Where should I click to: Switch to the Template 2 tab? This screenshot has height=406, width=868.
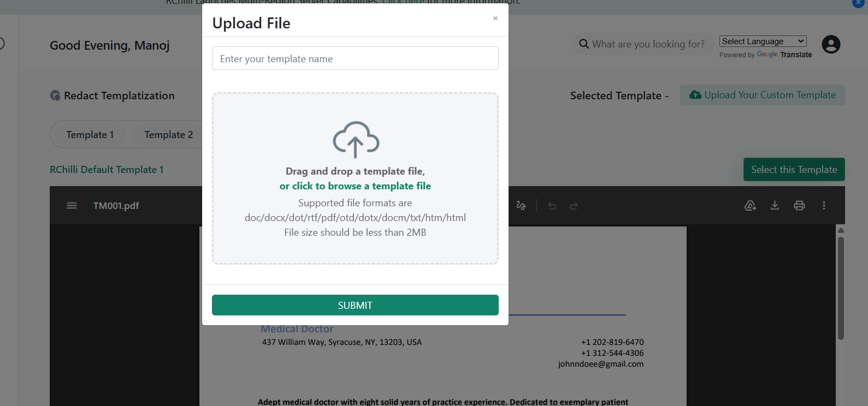(168, 135)
